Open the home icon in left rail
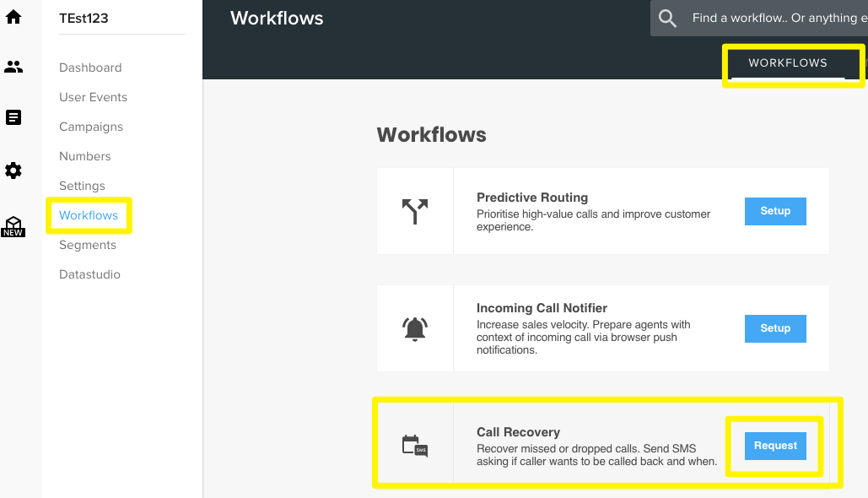Image resolution: width=868 pixels, height=498 pixels. 13,17
